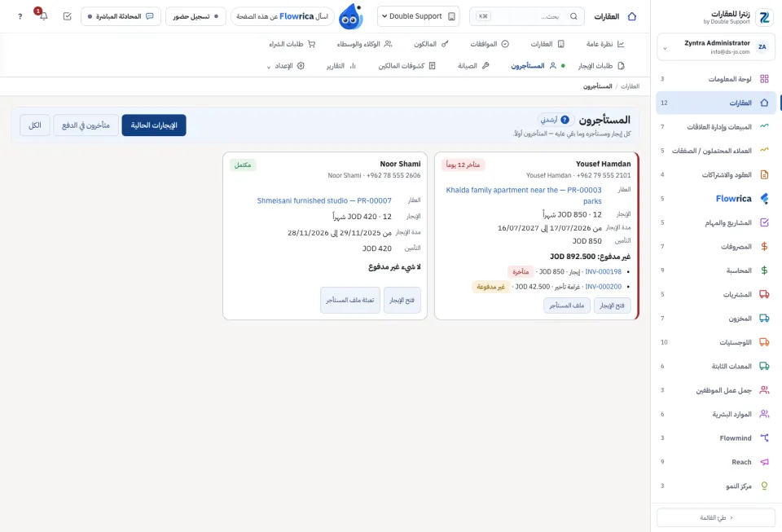Select العقارات item in the sidebar

coord(716,103)
